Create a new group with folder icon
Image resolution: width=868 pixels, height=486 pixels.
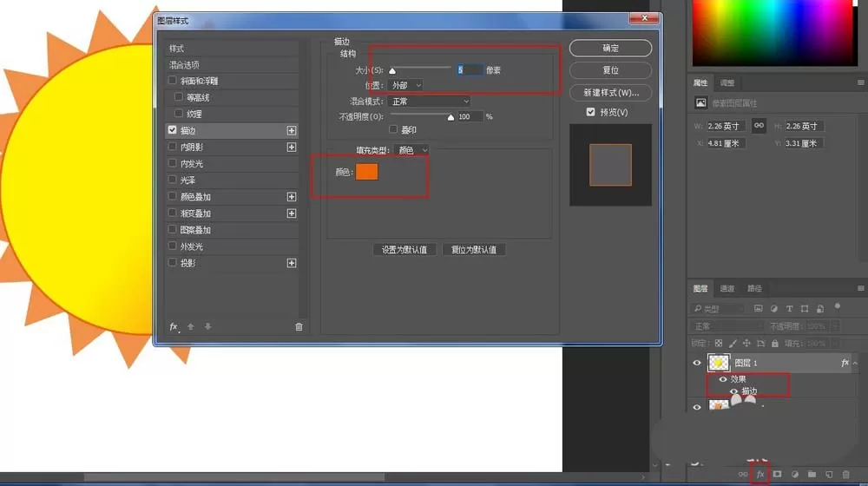pos(812,475)
